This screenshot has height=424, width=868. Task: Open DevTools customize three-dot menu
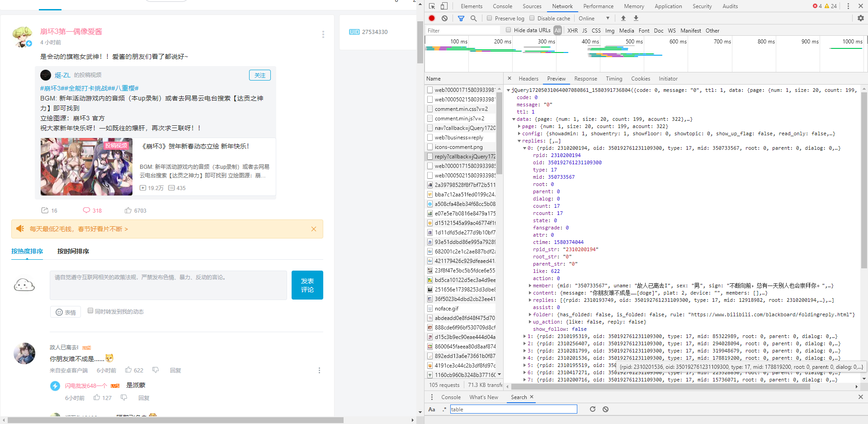848,6
